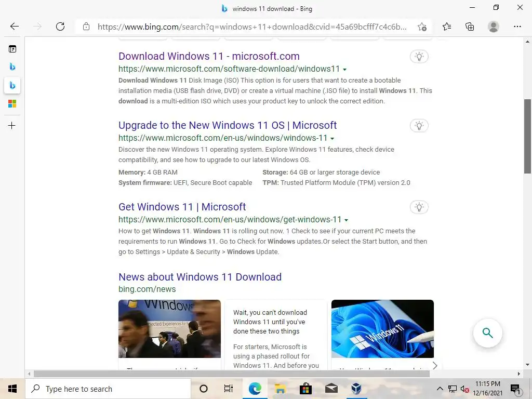Open the software-download/windows11 green URL
The image size is (532, 399).
click(x=229, y=69)
